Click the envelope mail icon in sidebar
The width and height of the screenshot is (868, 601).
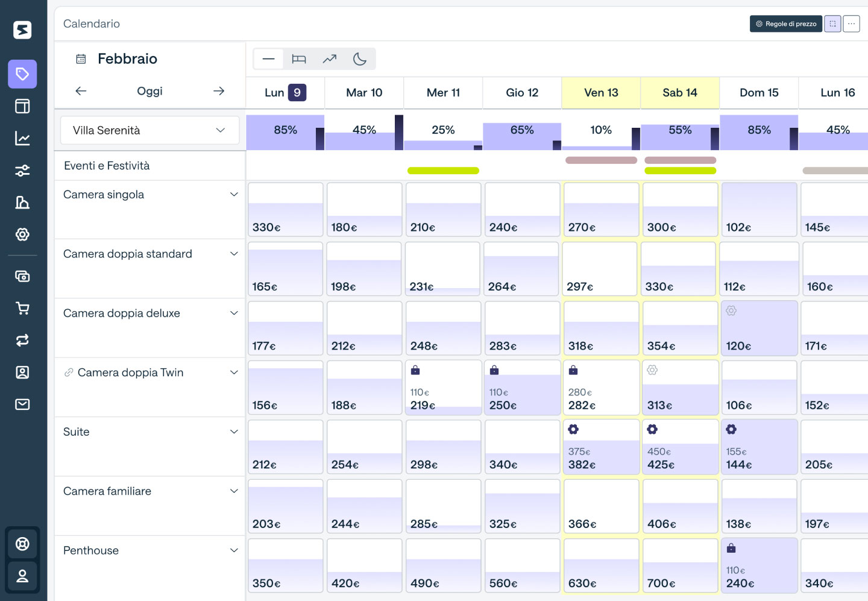point(22,404)
